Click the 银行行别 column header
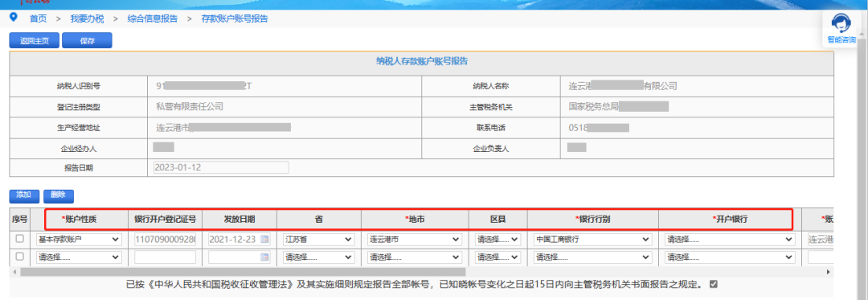The width and height of the screenshot is (868, 300). [x=592, y=220]
